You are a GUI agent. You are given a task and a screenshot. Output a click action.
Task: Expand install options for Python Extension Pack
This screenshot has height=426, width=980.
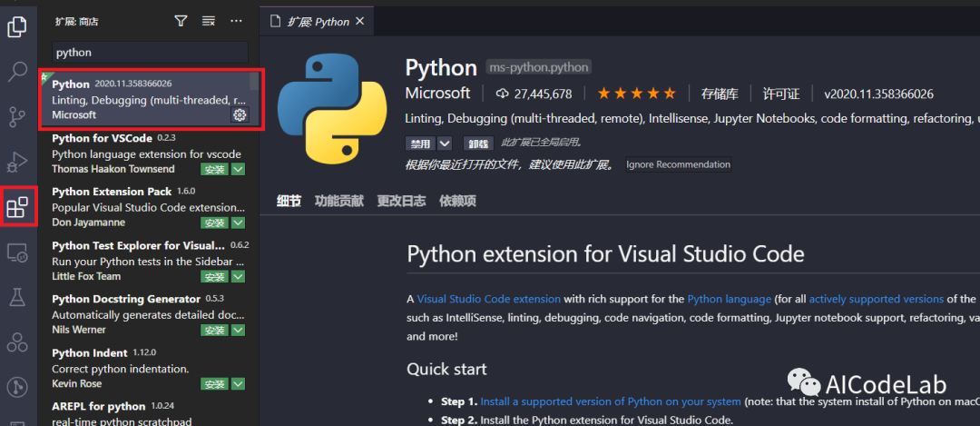click(238, 223)
